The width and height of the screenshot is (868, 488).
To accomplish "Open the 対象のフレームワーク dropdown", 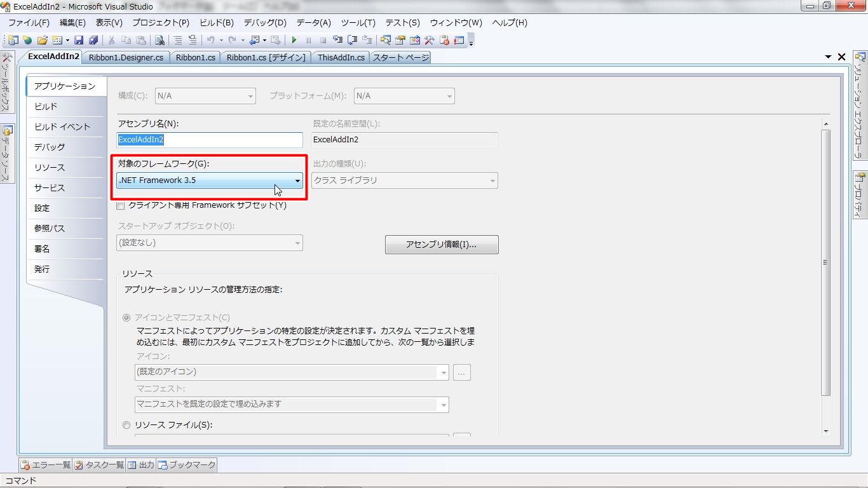I will click(x=210, y=180).
